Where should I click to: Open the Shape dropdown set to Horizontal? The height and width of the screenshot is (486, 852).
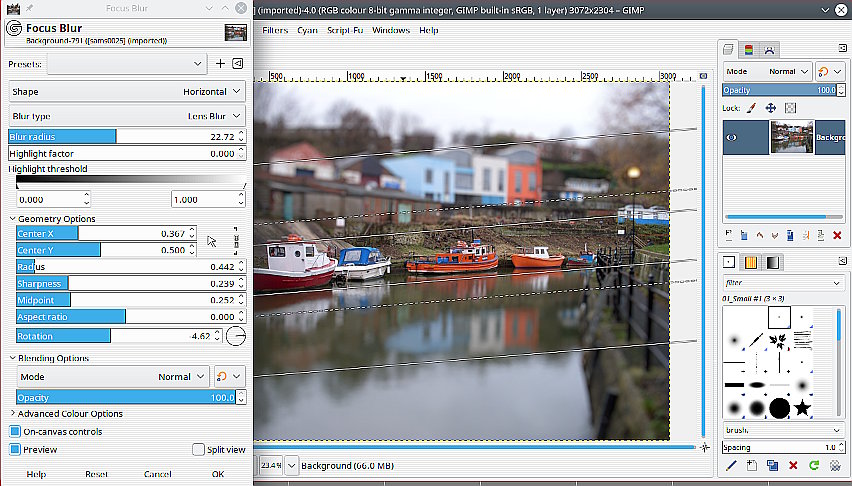point(126,91)
